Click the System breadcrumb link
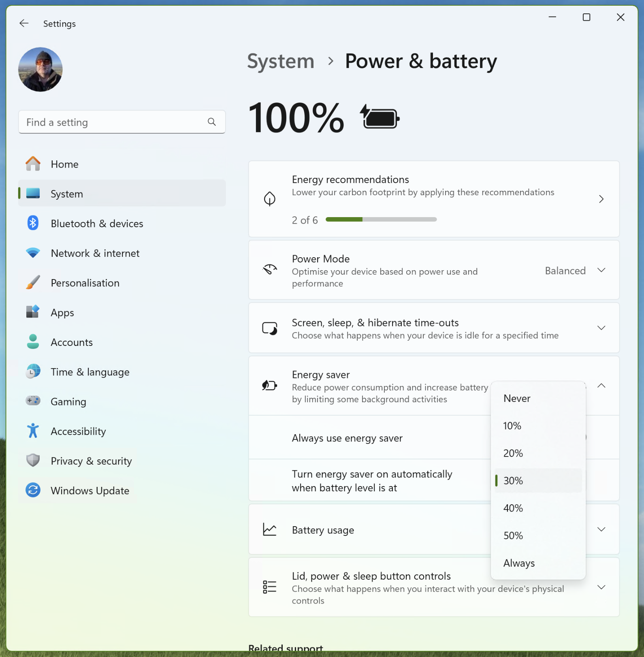The width and height of the screenshot is (644, 657). point(281,62)
